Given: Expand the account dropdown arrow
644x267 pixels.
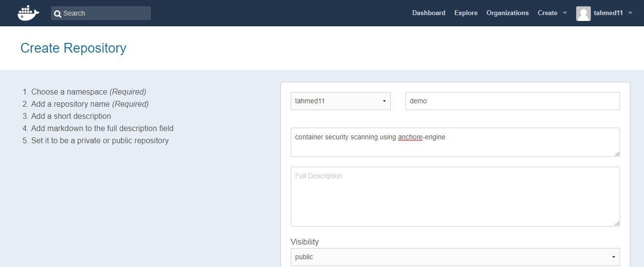Looking at the screenshot, I should pyautogui.click(x=630, y=13).
